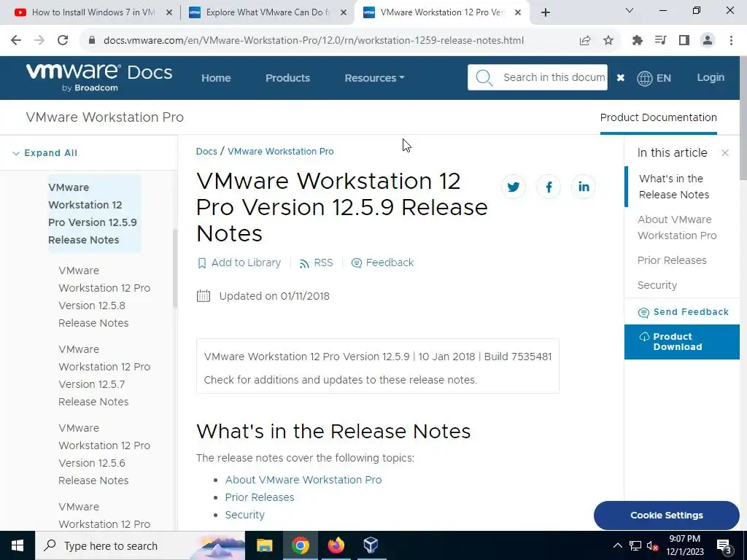Open Chrome extensions puzzle icon
The width and height of the screenshot is (747, 560).
click(638, 41)
